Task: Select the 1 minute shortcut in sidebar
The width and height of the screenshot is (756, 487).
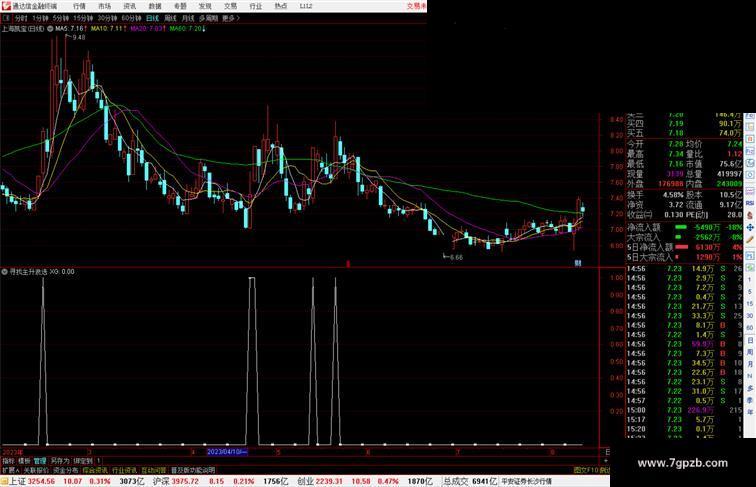Action: 750,280
